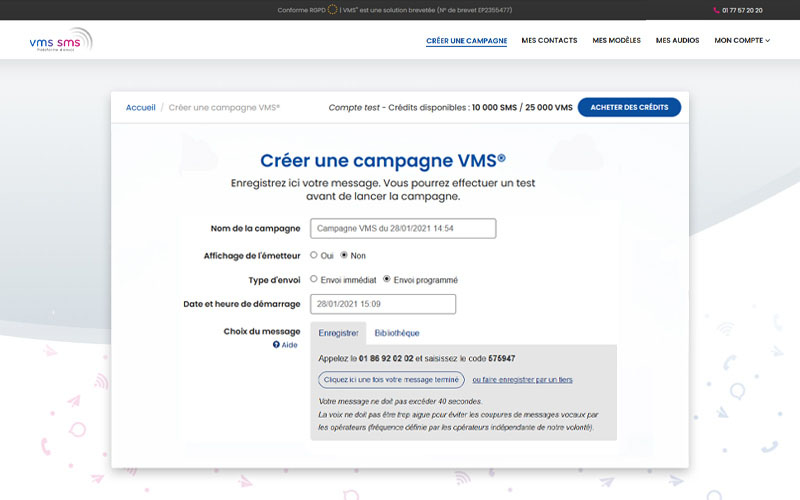Switch to the Bibliothèque tab
Image resolution: width=800 pixels, height=500 pixels.
click(x=397, y=333)
